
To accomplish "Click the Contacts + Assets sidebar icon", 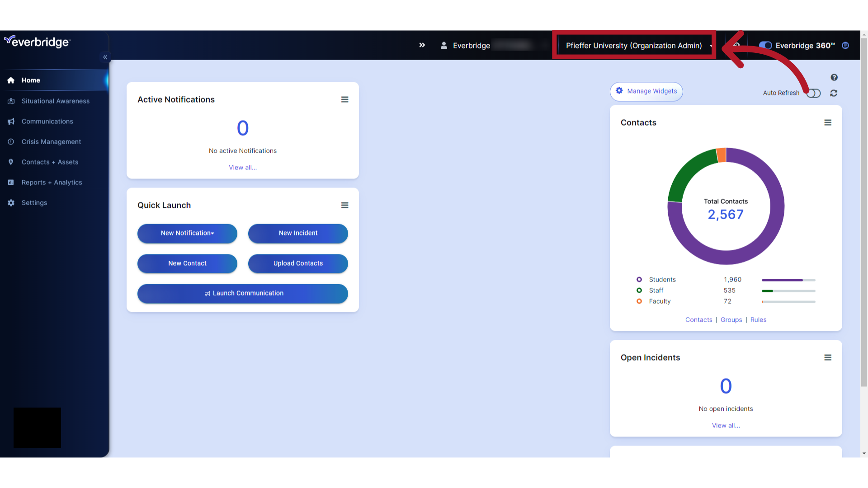I will coord(11,161).
